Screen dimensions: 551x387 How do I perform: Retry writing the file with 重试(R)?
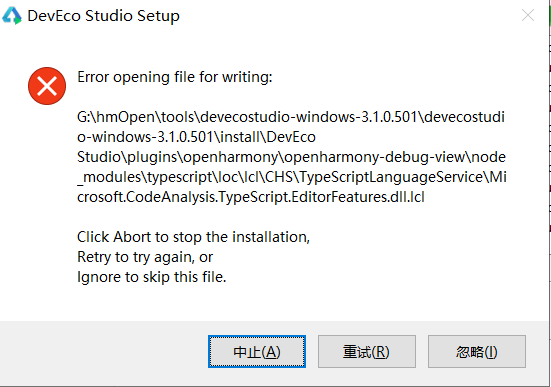click(367, 351)
